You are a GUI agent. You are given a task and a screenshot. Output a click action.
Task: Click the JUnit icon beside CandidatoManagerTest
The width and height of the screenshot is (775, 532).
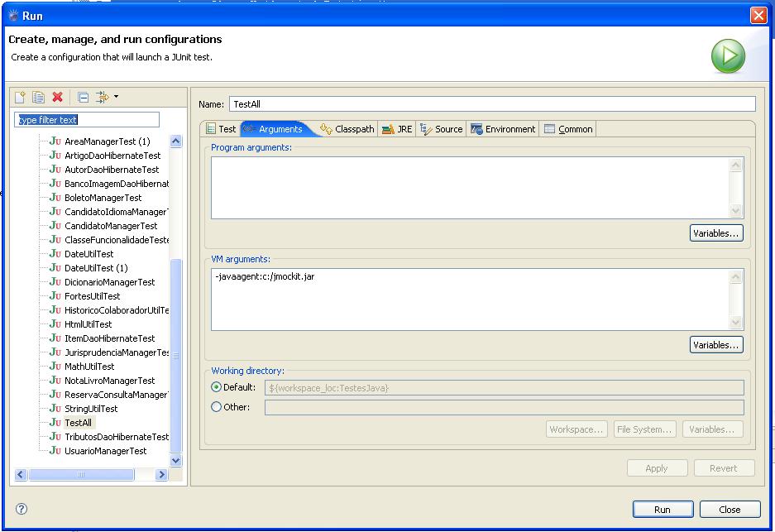pos(55,226)
